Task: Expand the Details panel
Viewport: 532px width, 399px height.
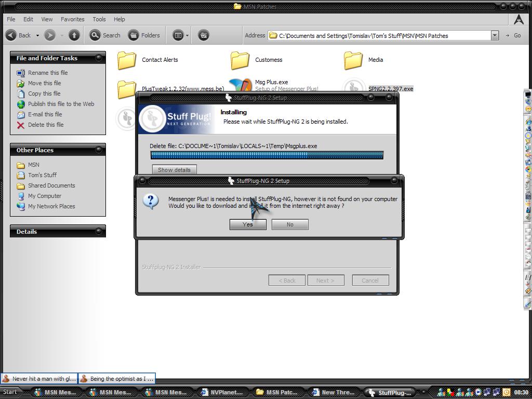Action: pyautogui.click(x=98, y=231)
